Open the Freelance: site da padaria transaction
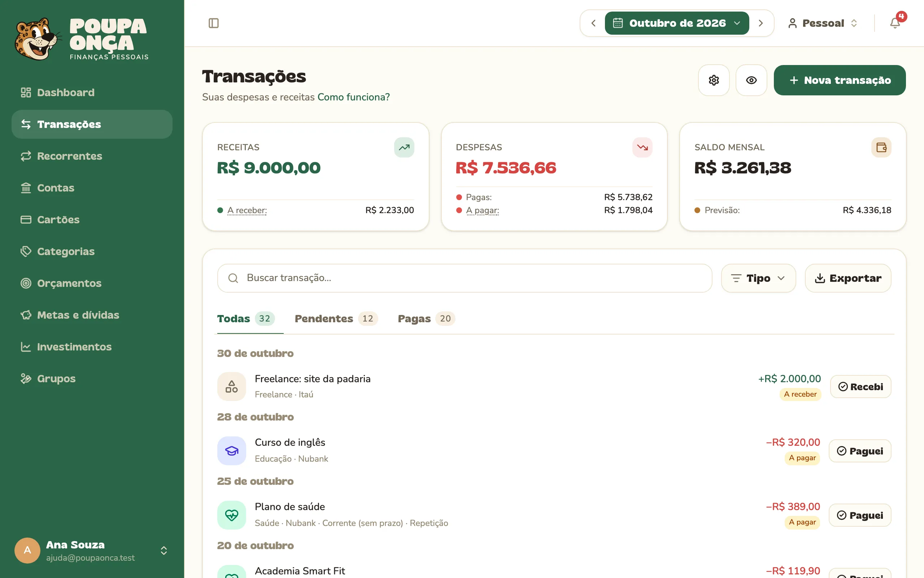This screenshot has width=924, height=578. coord(554,387)
